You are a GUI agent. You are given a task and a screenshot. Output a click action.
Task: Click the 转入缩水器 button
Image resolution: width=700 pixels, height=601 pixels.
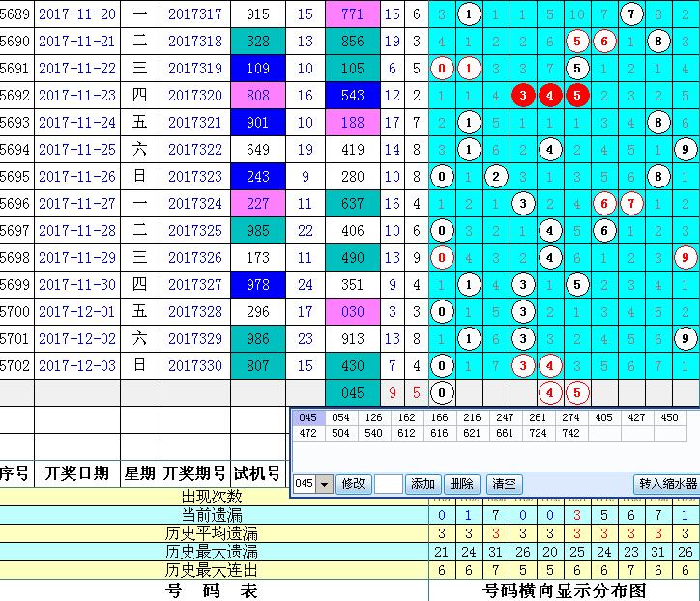click(x=666, y=484)
